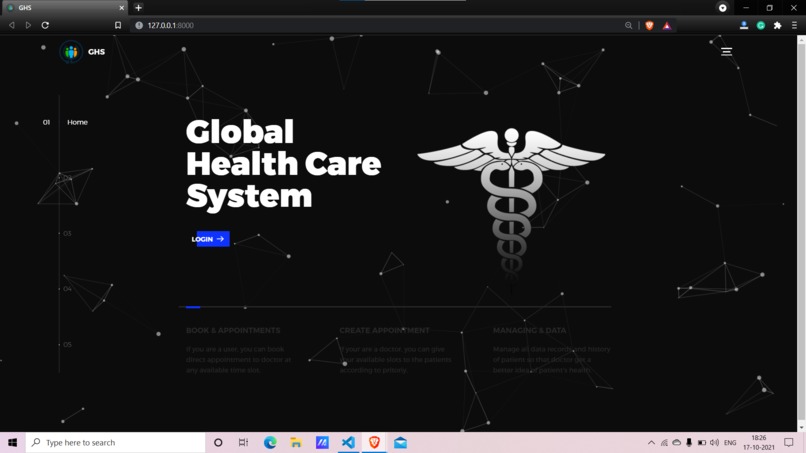This screenshot has width=806, height=453.
Task: Open the network icon in the tray
Action: click(664, 443)
